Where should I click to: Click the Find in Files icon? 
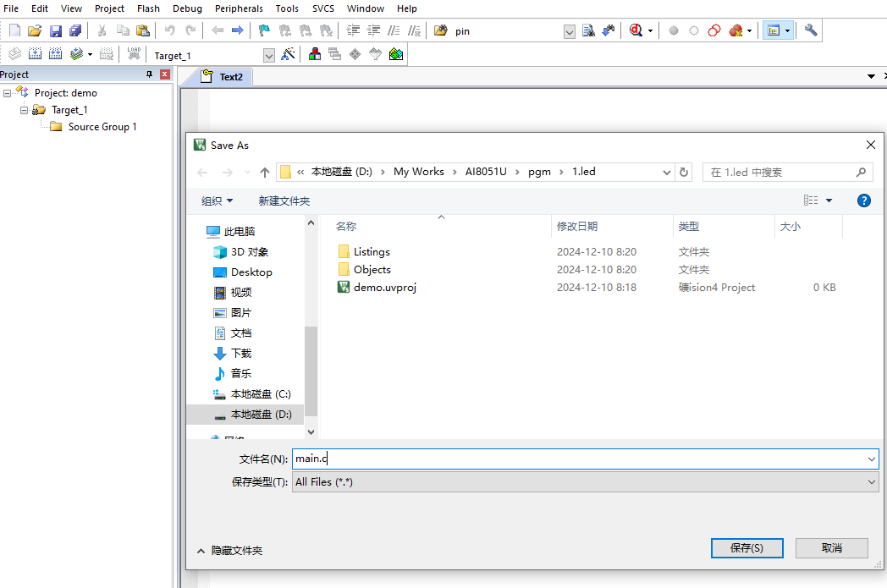click(x=441, y=30)
